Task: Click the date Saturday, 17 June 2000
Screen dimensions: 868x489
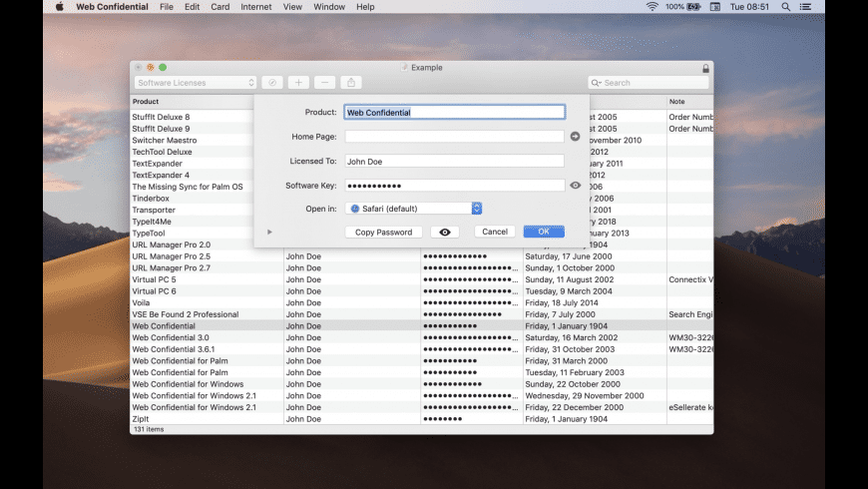Action: tap(569, 256)
